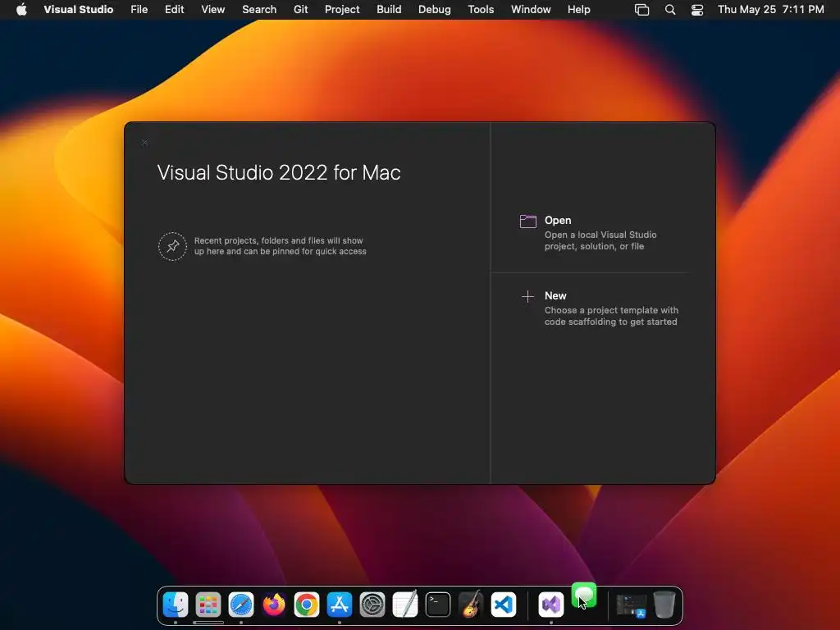Click the plus icon next to New
This screenshot has height=630, width=840.
pyautogui.click(x=527, y=297)
